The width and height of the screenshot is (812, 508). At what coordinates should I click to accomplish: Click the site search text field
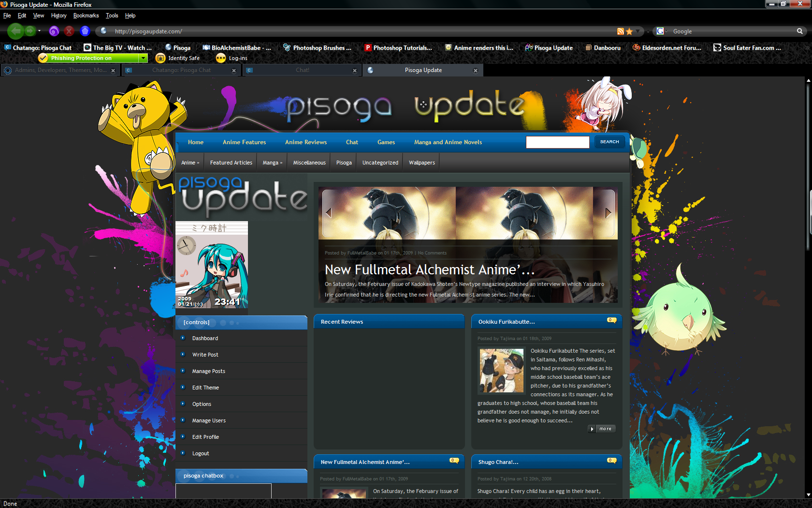point(558,142)
